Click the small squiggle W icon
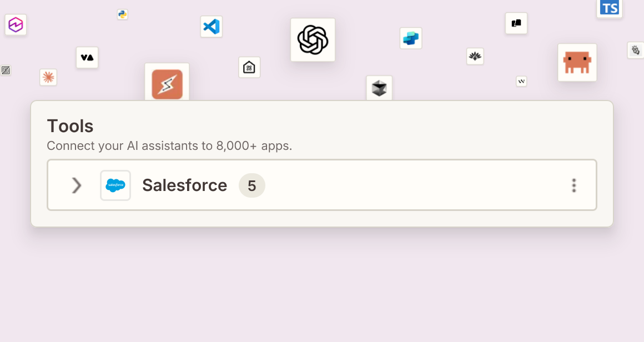 pyautogui.click(x=521, y=81)
